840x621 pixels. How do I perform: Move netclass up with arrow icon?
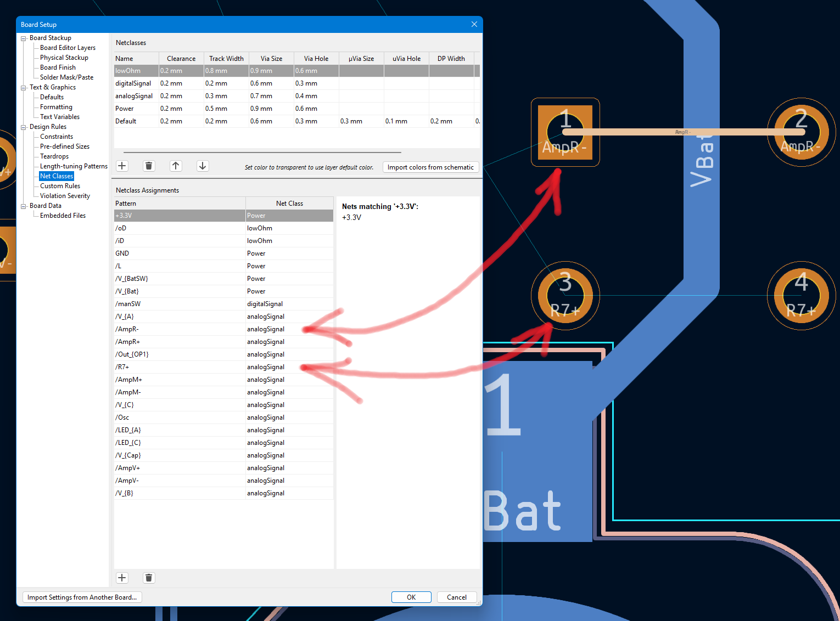tap(176, 166)
